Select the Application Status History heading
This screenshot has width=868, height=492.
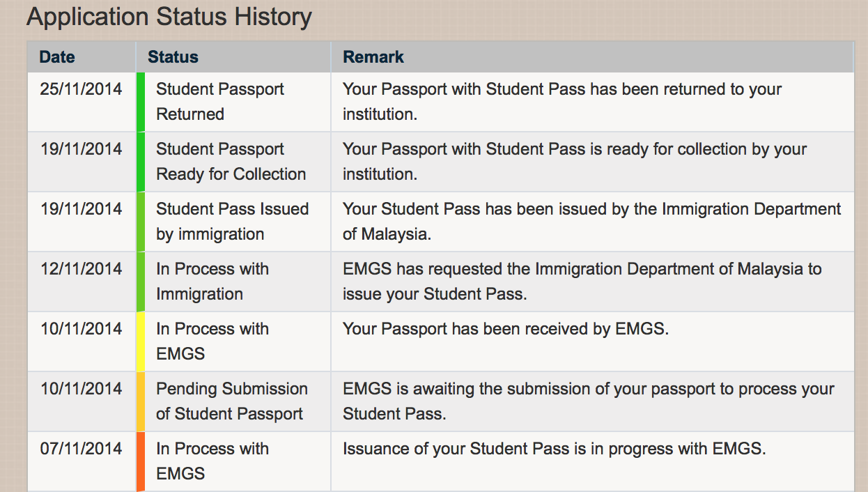coord(169,17)
